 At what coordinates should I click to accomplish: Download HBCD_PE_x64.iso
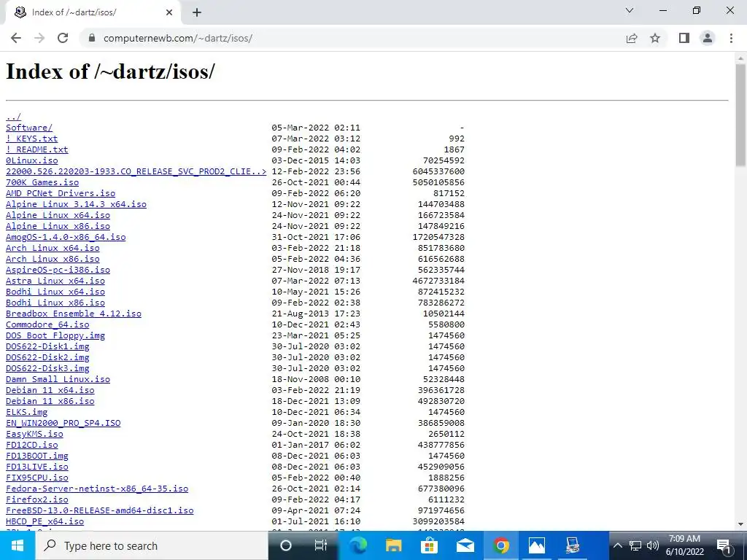44,522
